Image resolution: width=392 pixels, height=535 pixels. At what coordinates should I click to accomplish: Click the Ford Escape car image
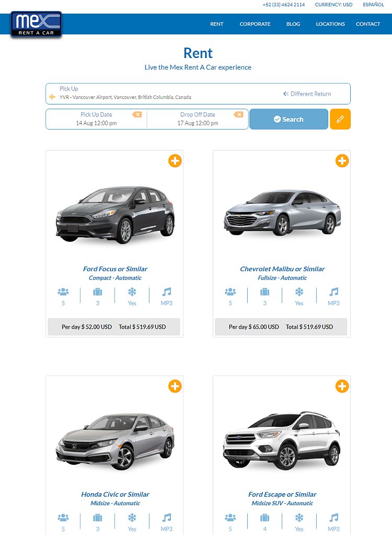pyautogui.click(x=282, y=440)
